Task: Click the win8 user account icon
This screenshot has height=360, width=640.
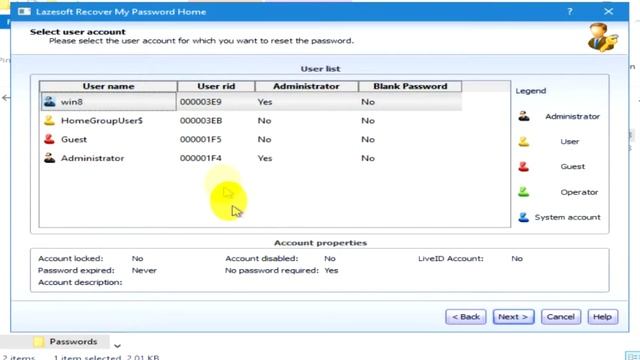Action: click(49, 101)
